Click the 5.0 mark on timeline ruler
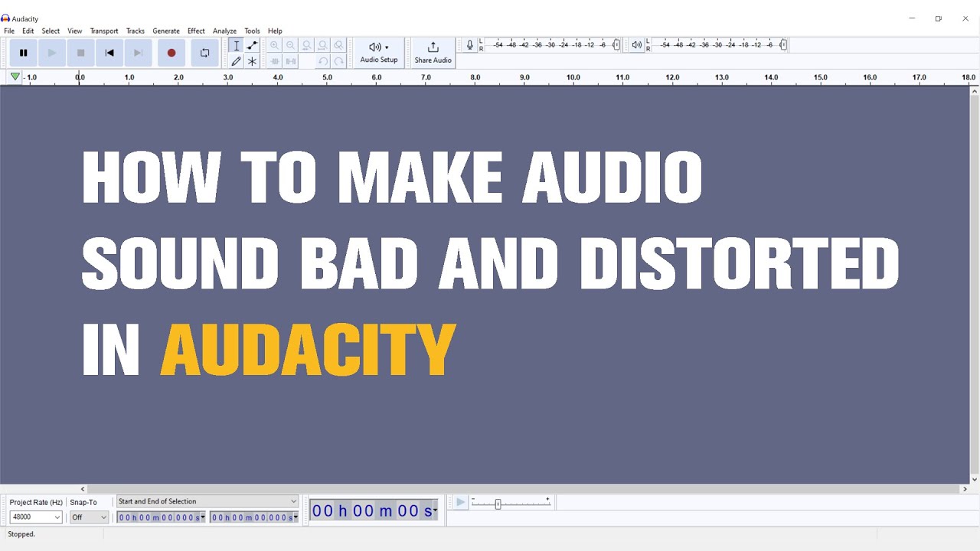The width and height of the screenshot is (980, 551). click(x=327, y=77)
